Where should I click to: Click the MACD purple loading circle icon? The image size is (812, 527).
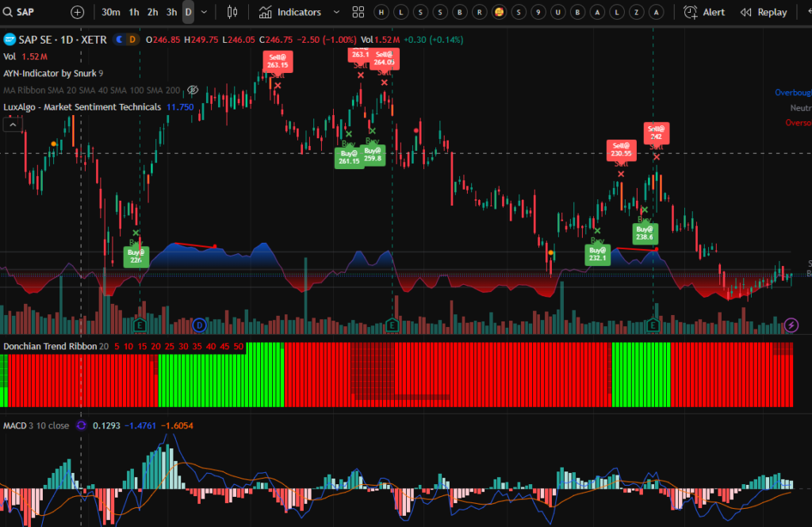click(81, 425)
